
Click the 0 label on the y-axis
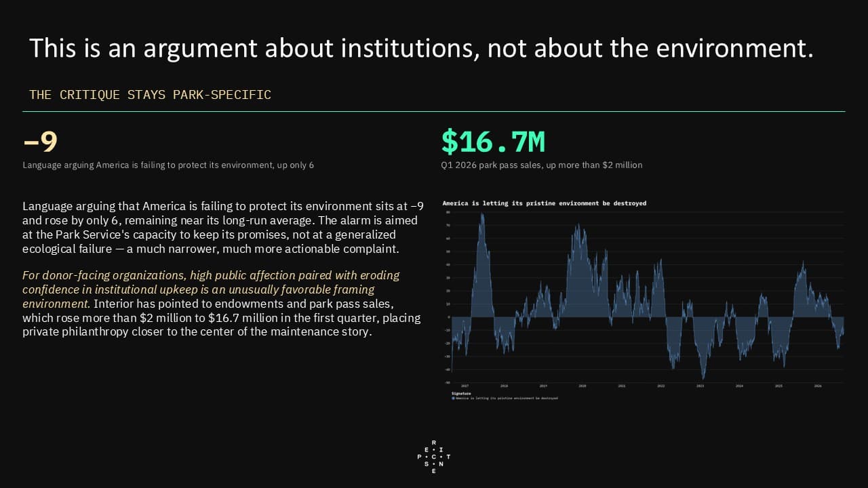[449, 317]
